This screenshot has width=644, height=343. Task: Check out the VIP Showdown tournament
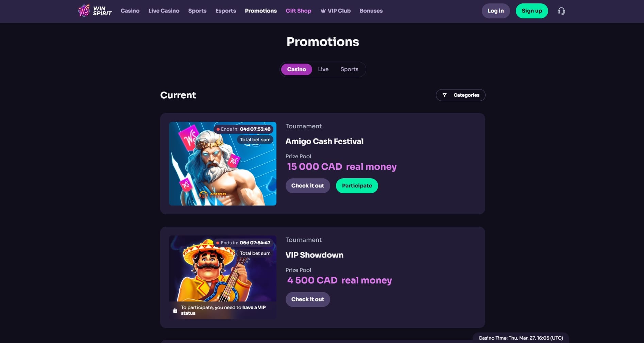coord(308,299)
